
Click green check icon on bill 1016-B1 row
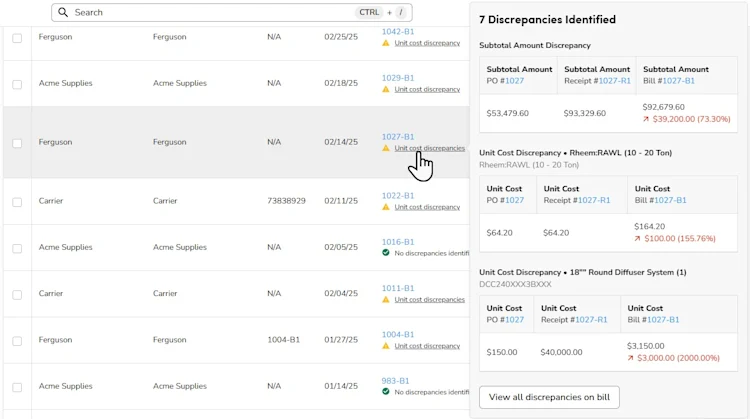(386, 253)
